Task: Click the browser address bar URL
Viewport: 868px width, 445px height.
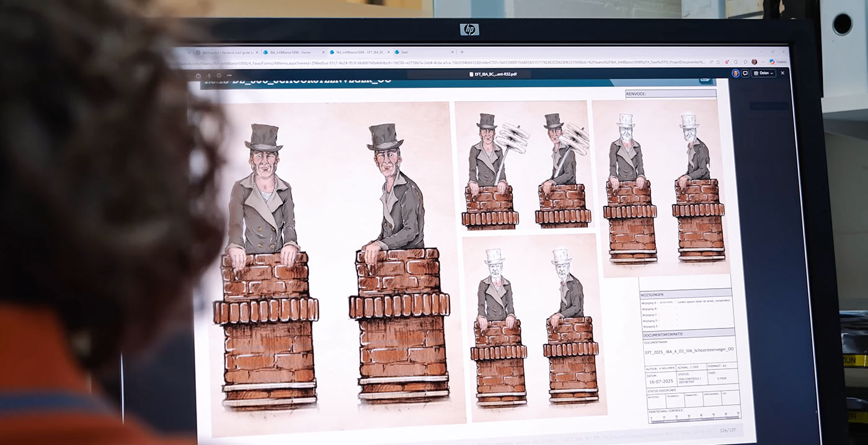Action: pos(434,62)
